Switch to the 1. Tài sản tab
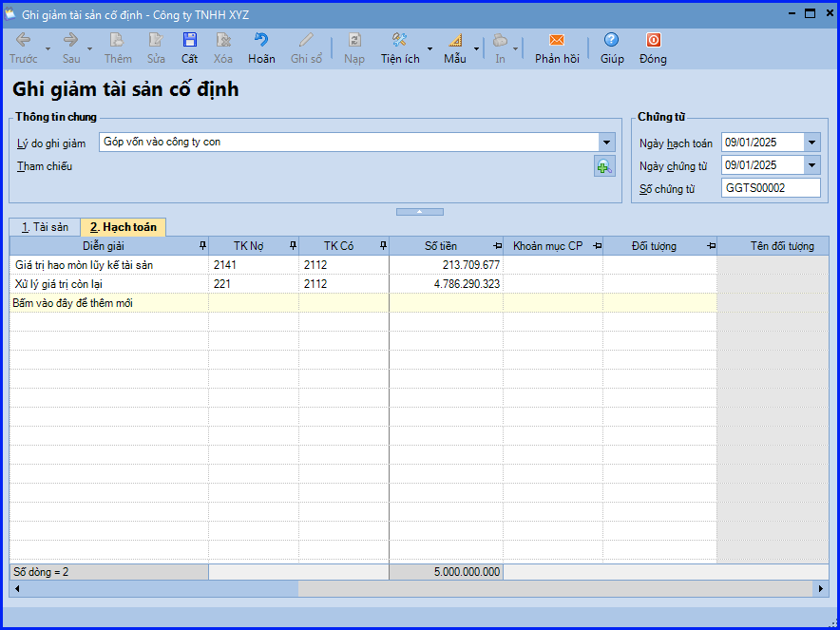840x630 pixels. [x=45, y=227]
